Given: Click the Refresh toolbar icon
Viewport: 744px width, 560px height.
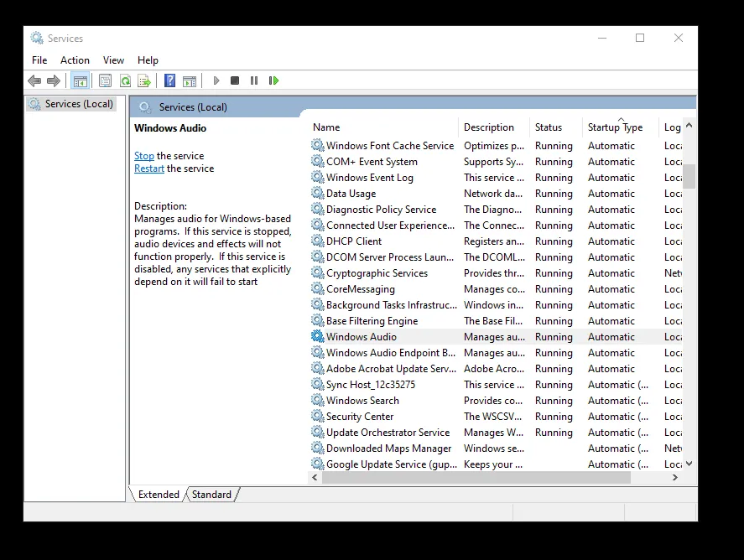Looking at the screenshot, I should 126,80.
